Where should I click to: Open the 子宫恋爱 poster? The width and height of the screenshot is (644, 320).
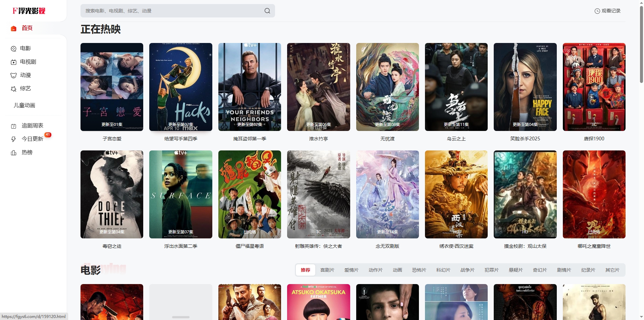pos(112,87)
